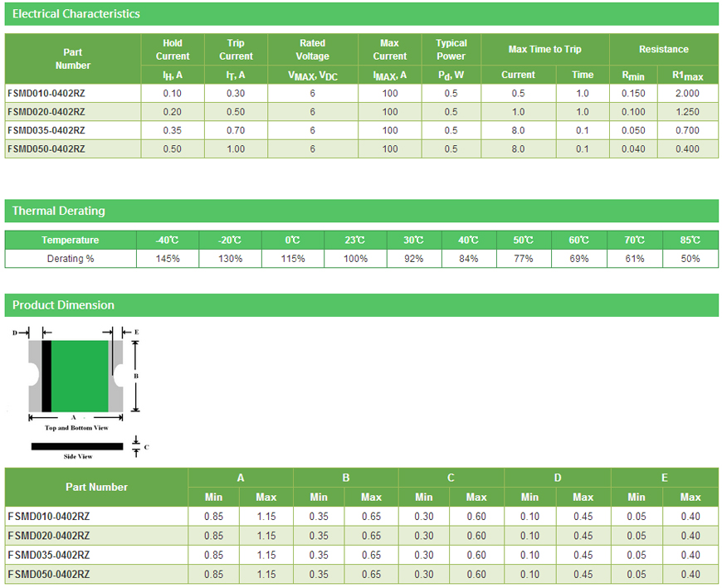Click the Trip Current column header
Screen dimensions: 722x588
point(236,50)
